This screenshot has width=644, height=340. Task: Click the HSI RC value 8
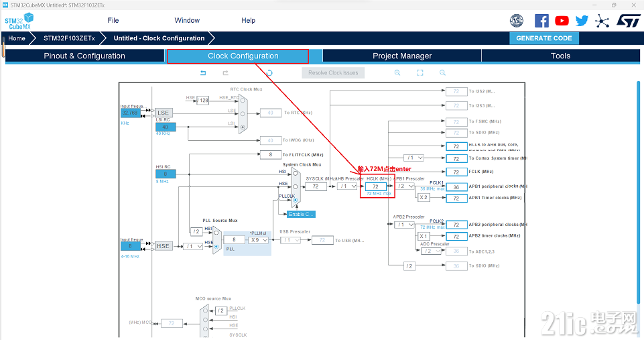point(166,174)
